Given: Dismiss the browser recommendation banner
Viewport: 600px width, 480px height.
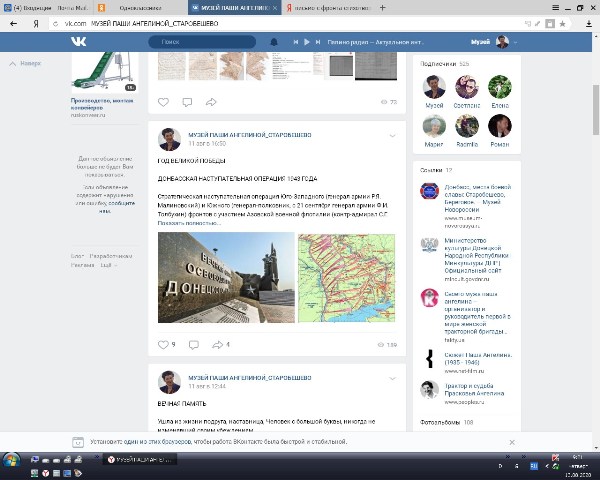Looking at the screenshot, I should tap(513, 441).
